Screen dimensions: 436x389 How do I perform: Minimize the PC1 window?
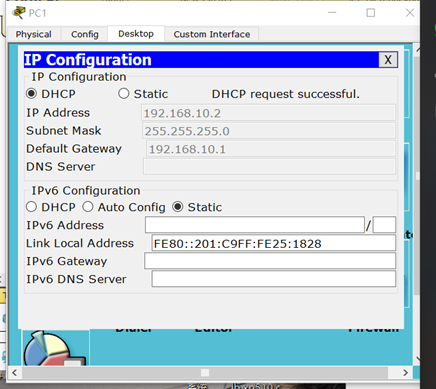click(x=332, y=13)
